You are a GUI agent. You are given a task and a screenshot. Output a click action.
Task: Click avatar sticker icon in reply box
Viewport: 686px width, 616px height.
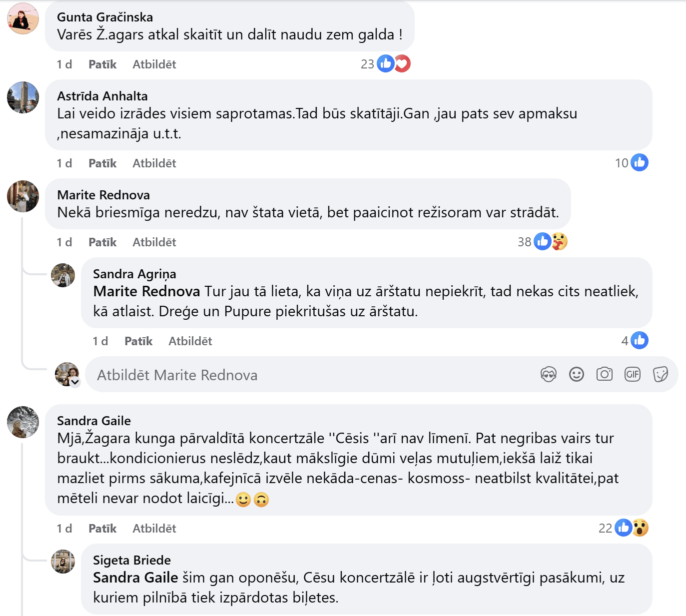548,374
